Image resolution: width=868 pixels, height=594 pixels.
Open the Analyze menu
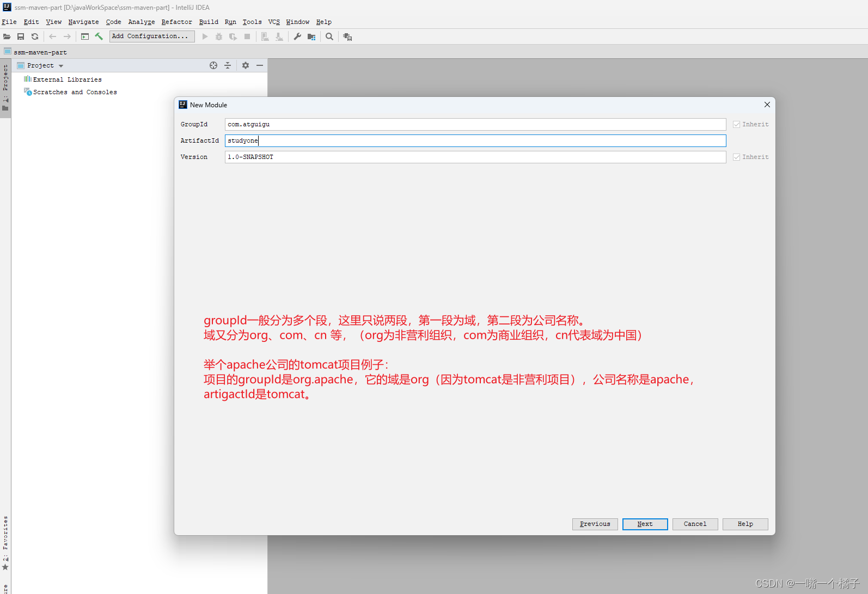[x=142, y=22]
